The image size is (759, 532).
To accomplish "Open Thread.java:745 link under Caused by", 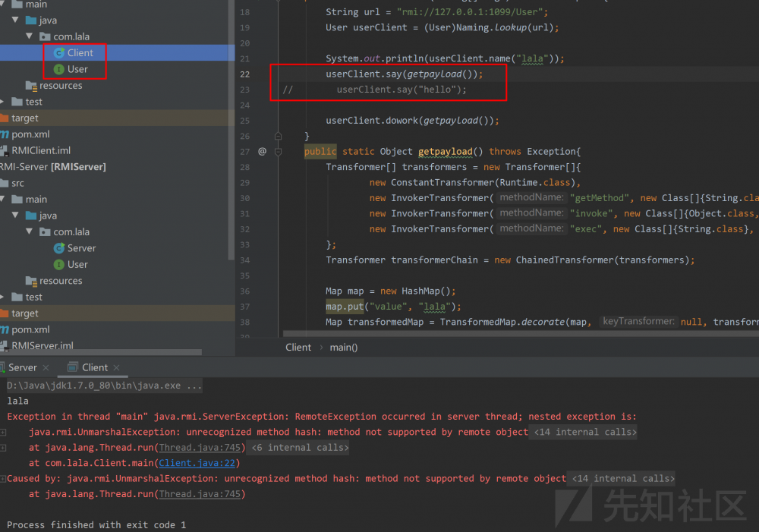I will (200, 494).
